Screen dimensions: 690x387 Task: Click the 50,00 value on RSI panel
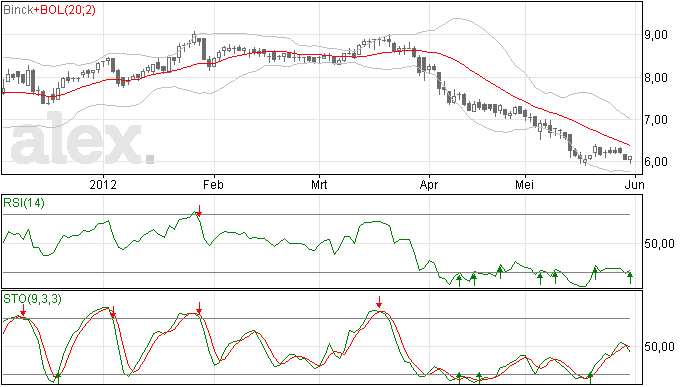click(659, 244)
